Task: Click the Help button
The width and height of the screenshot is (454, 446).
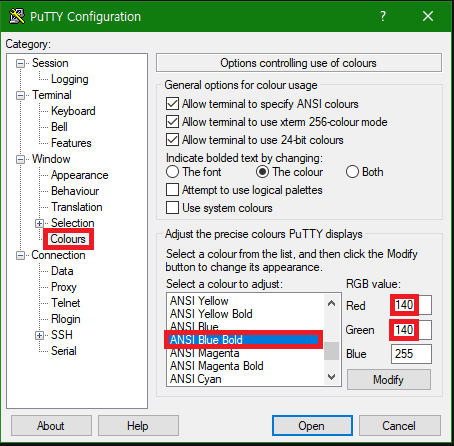Action: tap(138, 425)
